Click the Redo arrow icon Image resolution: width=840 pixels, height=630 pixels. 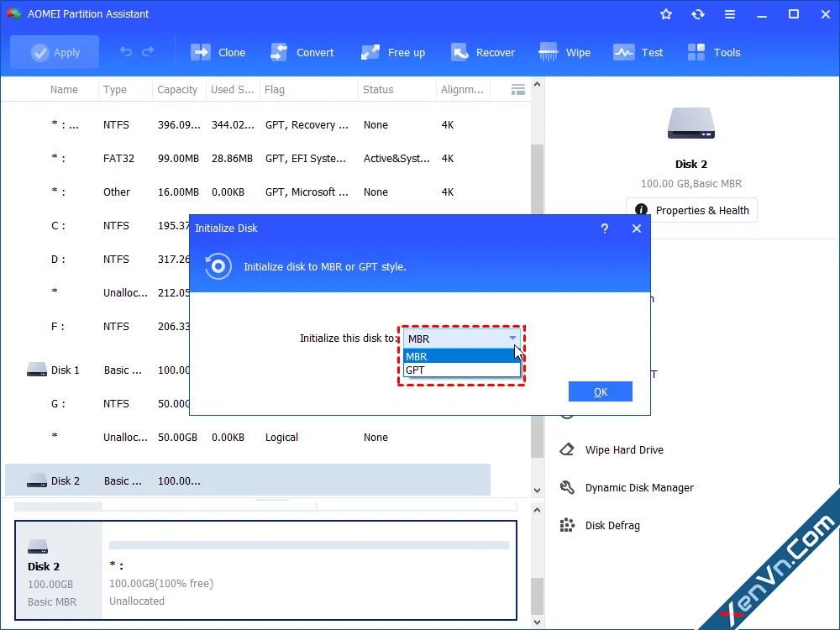(148, 52)
